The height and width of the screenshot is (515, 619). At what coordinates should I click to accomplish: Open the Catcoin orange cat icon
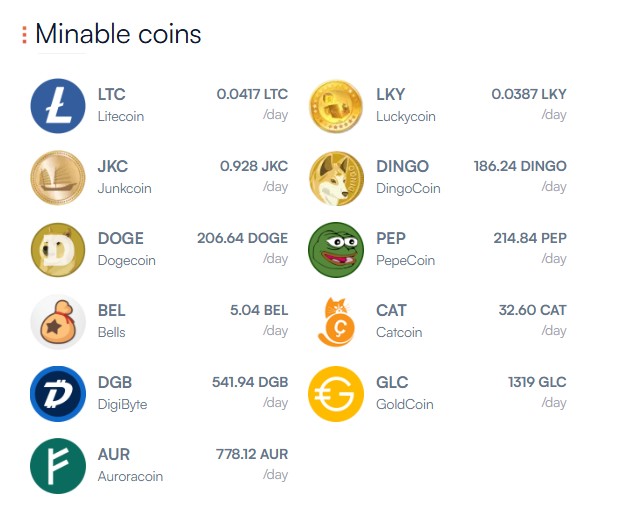[336, 322]
